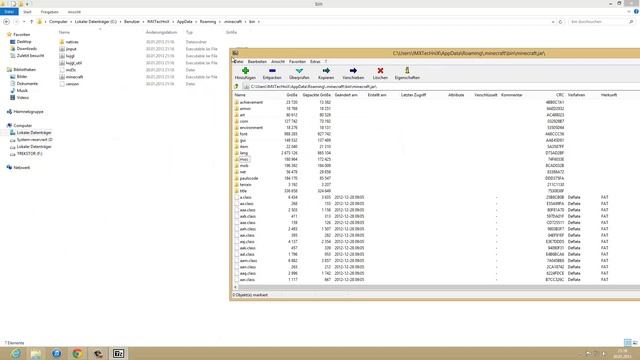Click Explorer up-directory arrow
The height and width of the screenshot is (360, 640).
click(31, 22)
